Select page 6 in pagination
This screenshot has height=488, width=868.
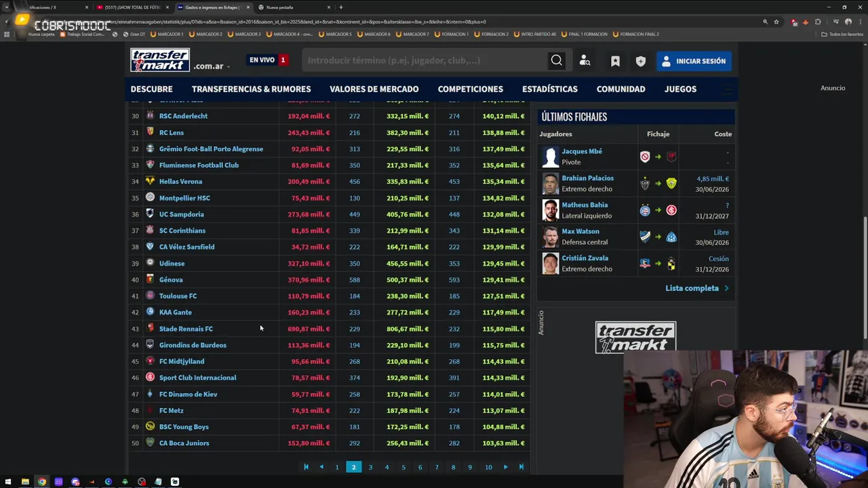point(420,467)
